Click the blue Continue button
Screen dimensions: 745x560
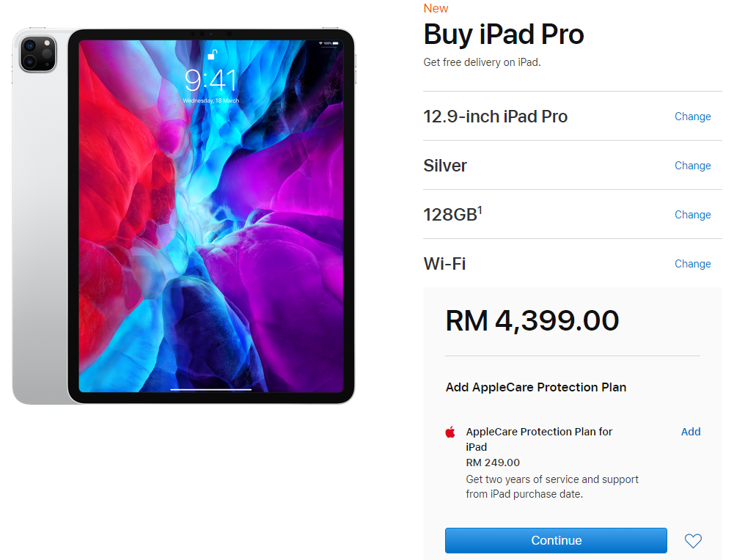tap(556, 540)
